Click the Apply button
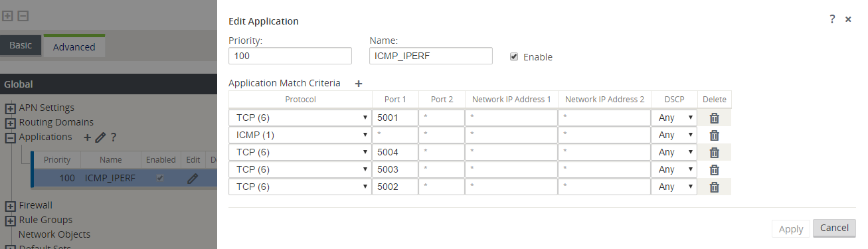 click(x=791, y=228)
